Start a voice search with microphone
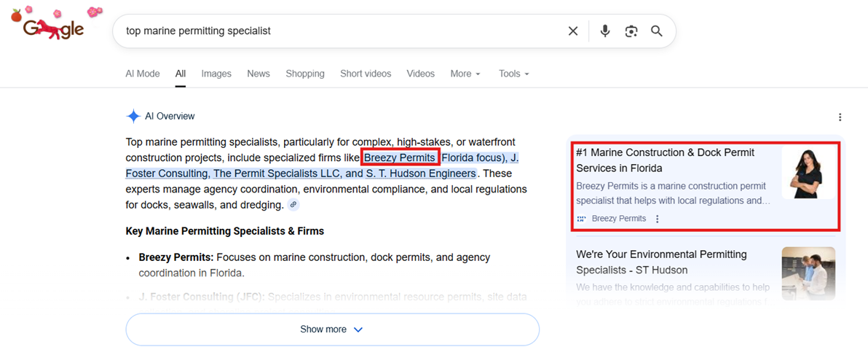 tap(604, 31)
